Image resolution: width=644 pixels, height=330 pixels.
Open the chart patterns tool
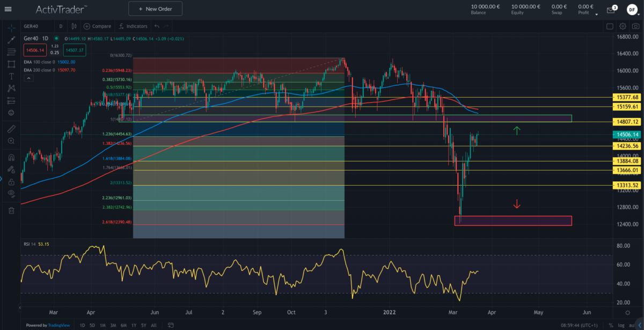[x=11, y=88]
